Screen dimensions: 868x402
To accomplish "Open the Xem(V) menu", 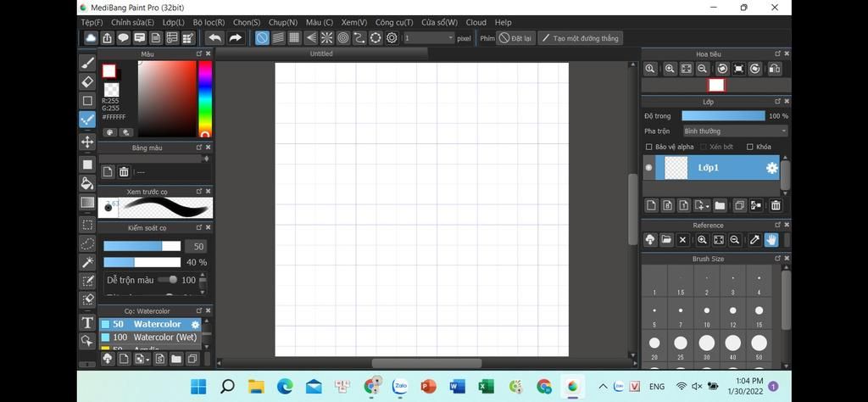I will (354, 23).
